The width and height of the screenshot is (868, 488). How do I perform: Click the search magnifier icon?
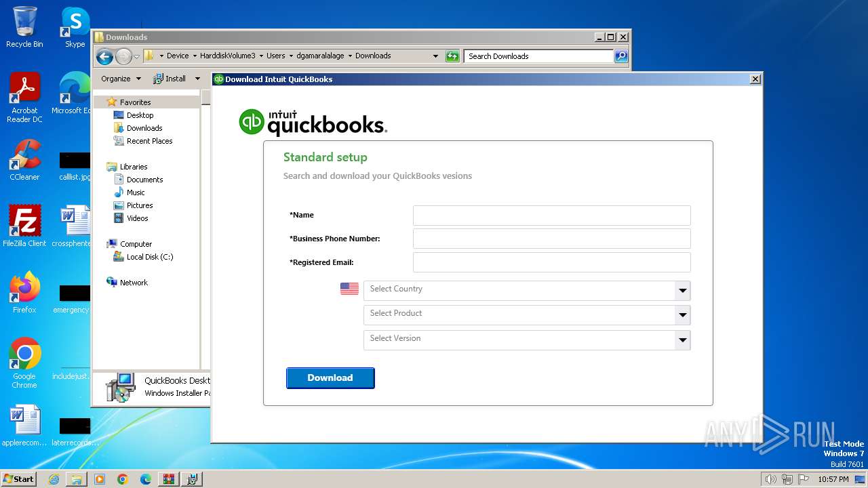click(621, 56)
